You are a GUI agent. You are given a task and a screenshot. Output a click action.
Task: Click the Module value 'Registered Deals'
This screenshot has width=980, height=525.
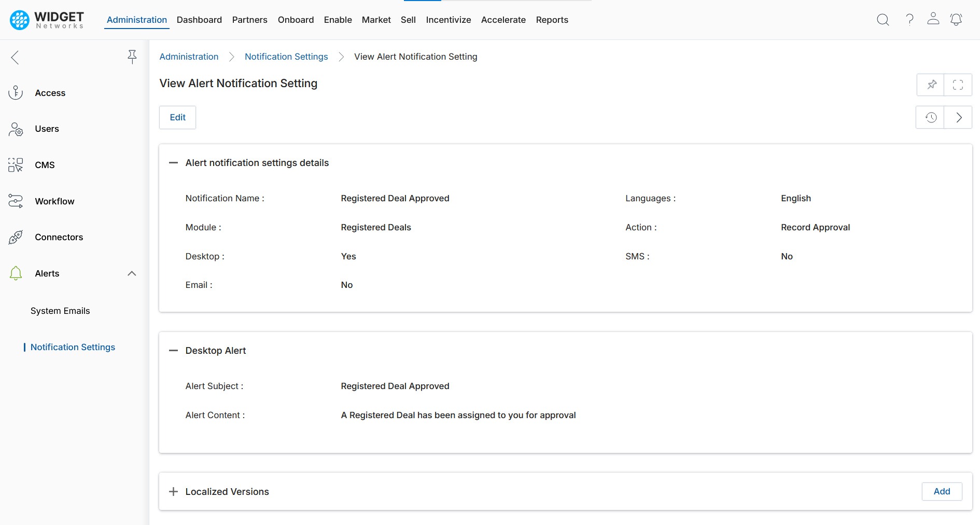(376, 227)
